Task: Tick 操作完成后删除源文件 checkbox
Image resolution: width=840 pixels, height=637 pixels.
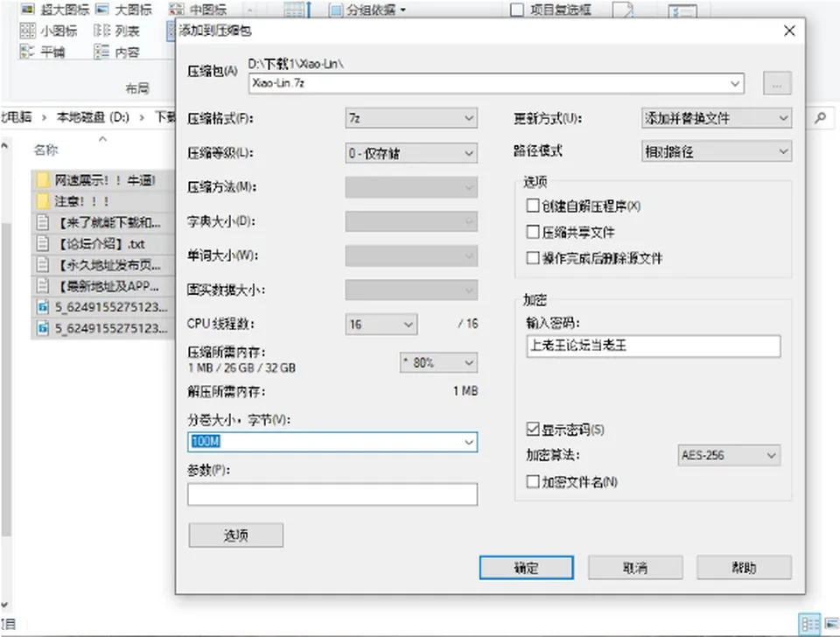Action: point(533,258)
